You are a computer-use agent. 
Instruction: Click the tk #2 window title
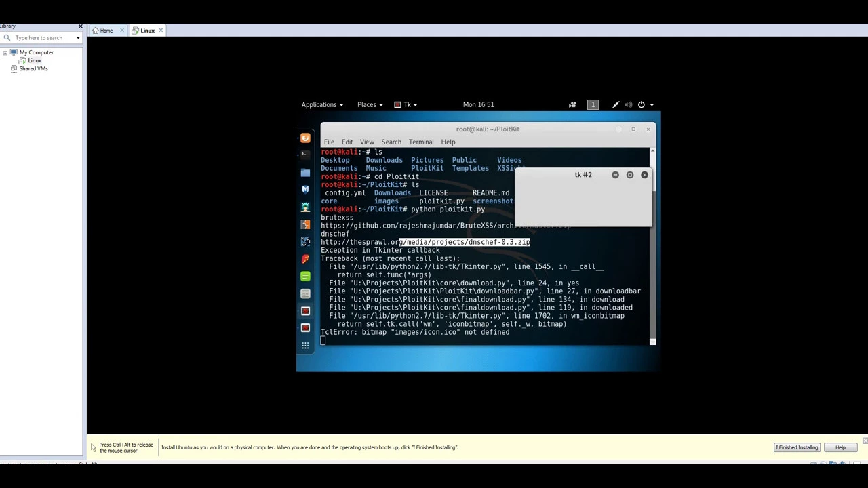[x=583, y=175]
